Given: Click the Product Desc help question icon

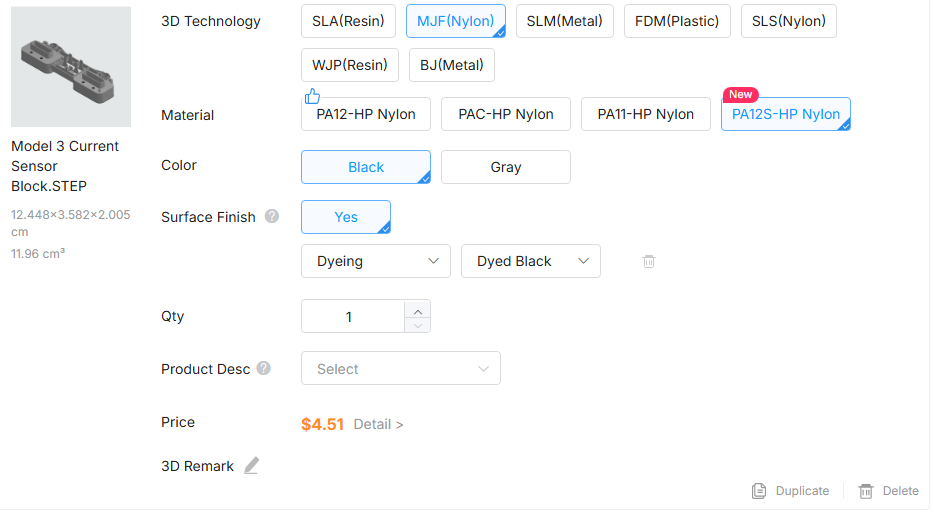Looking at the screenshot, I should coord(264,368).
